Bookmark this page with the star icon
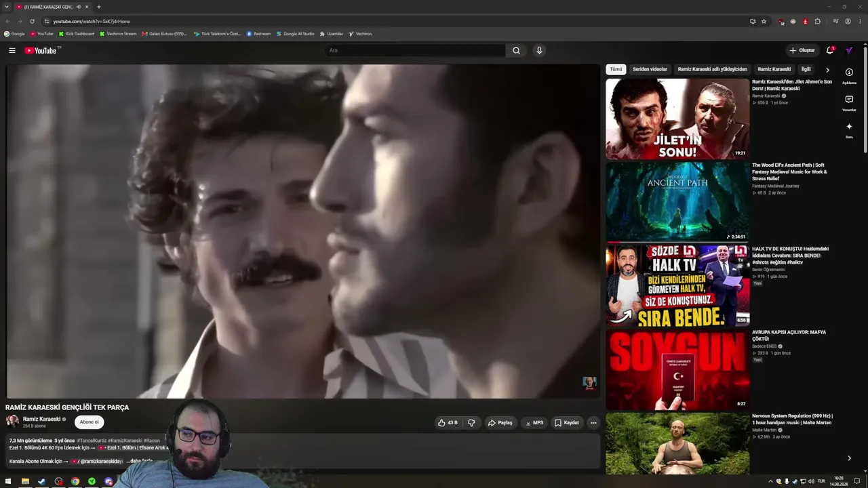The height and width of the screenshot is (488, 868). coord(764,21)
